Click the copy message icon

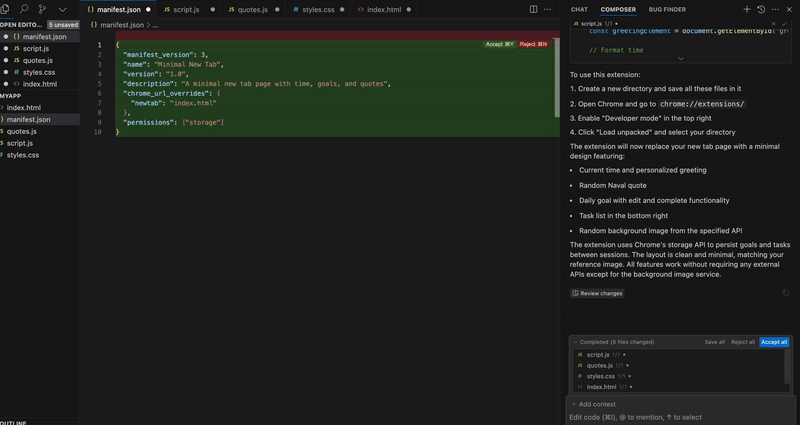tap(785, 293)
